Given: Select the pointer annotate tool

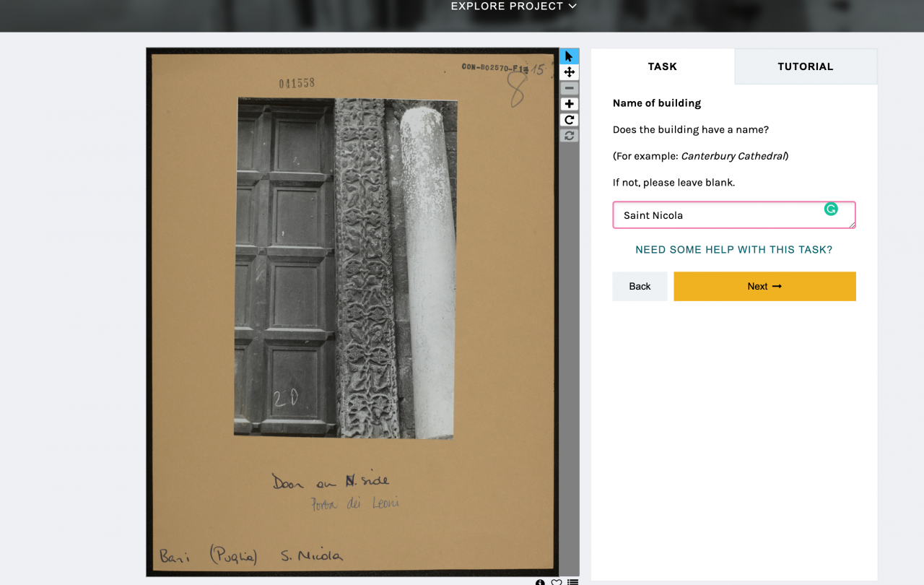Looking at the screenshot, I should [569, 56].
